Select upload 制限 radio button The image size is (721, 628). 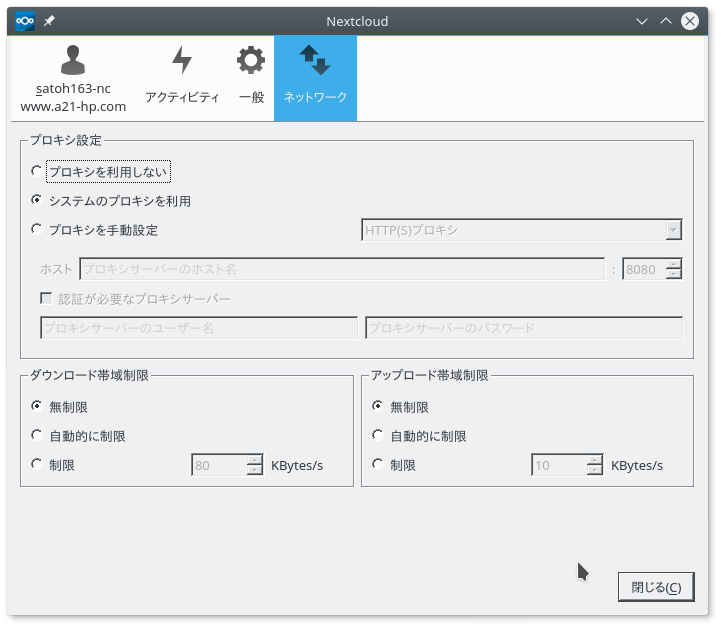pyautogui.click(x=378, y=464)
